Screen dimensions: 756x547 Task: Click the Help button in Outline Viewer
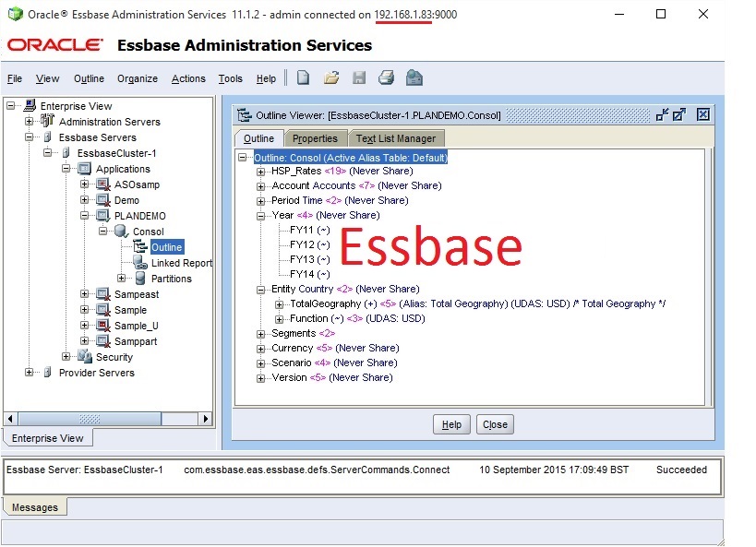(x=451, y=425)
